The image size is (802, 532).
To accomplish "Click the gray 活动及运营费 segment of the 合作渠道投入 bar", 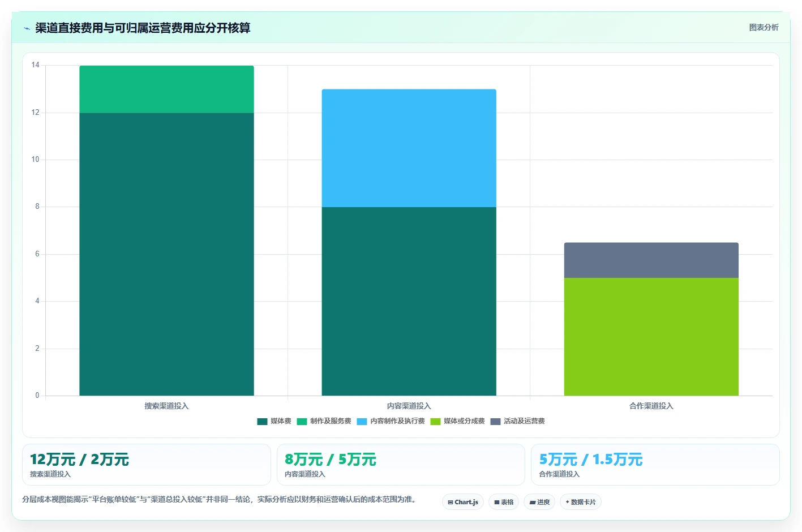I will coord(651,260).
